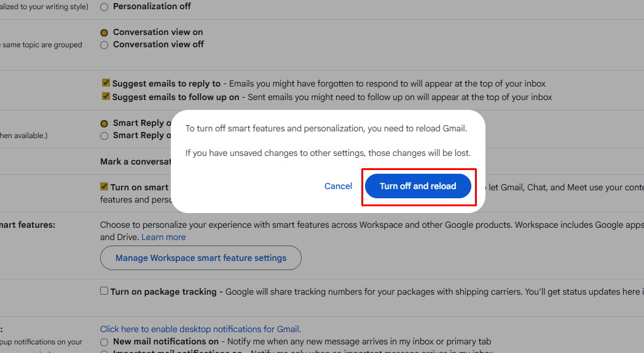This screenshot has width=644, height=353.
Task: Pick the Smart Reply on radio button
Action: 104,123
